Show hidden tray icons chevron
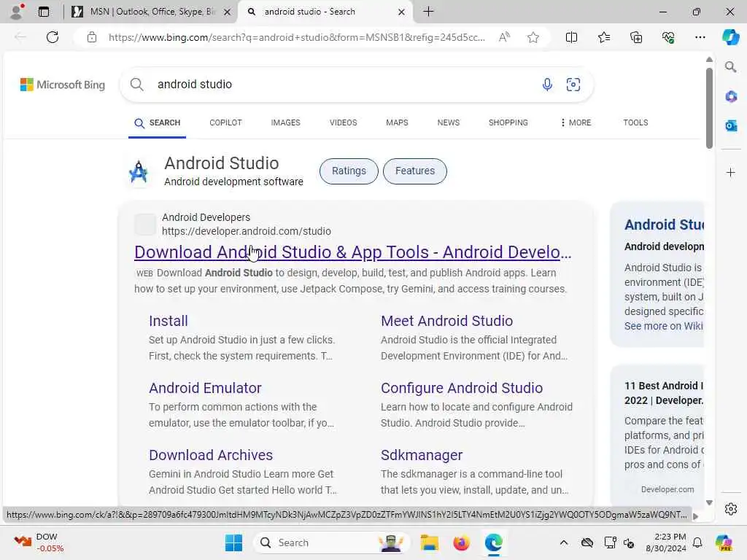Screen dimensions: 747x560 564,542
